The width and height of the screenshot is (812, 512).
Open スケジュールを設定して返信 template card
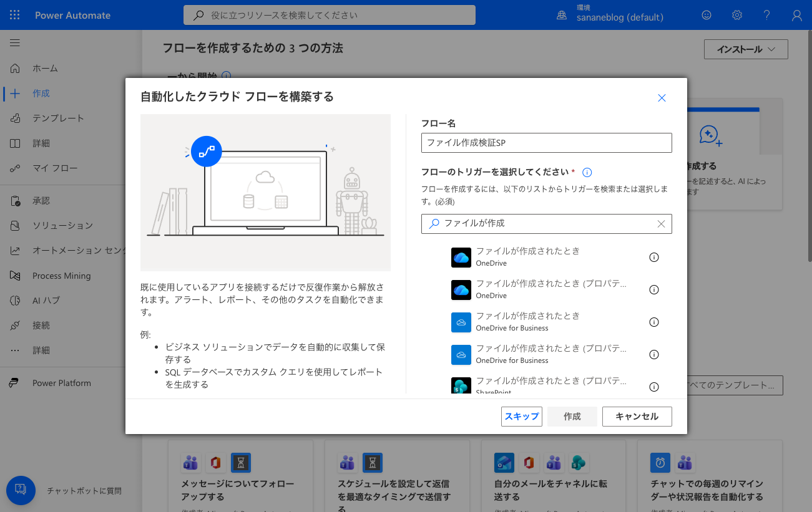coord(397,476)
